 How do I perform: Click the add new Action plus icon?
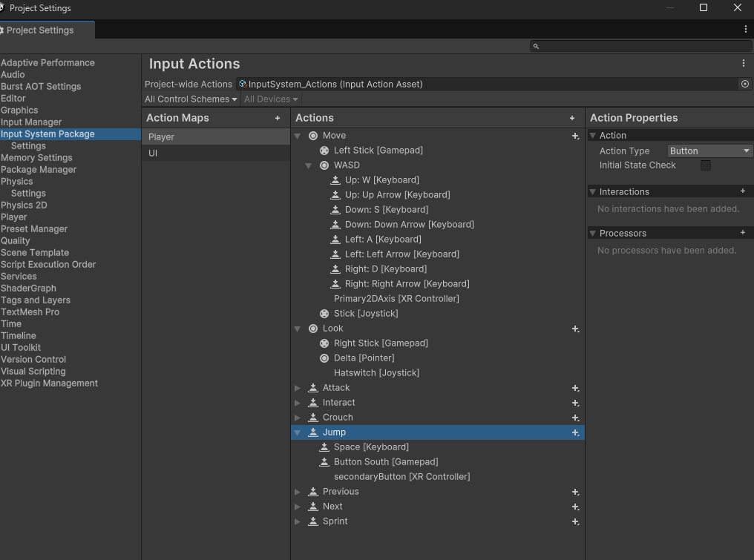point(572,118)
